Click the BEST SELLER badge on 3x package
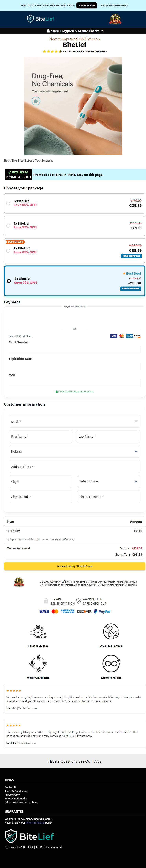The height and width of the screenshot is (868, 146). click(x=15, y=242)
